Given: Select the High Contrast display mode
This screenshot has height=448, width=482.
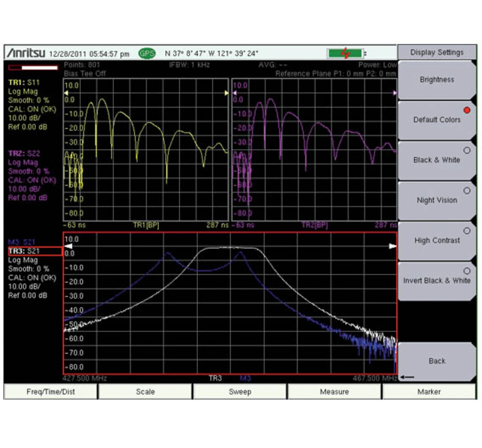Looking at the screenshot, I should 437,241.
